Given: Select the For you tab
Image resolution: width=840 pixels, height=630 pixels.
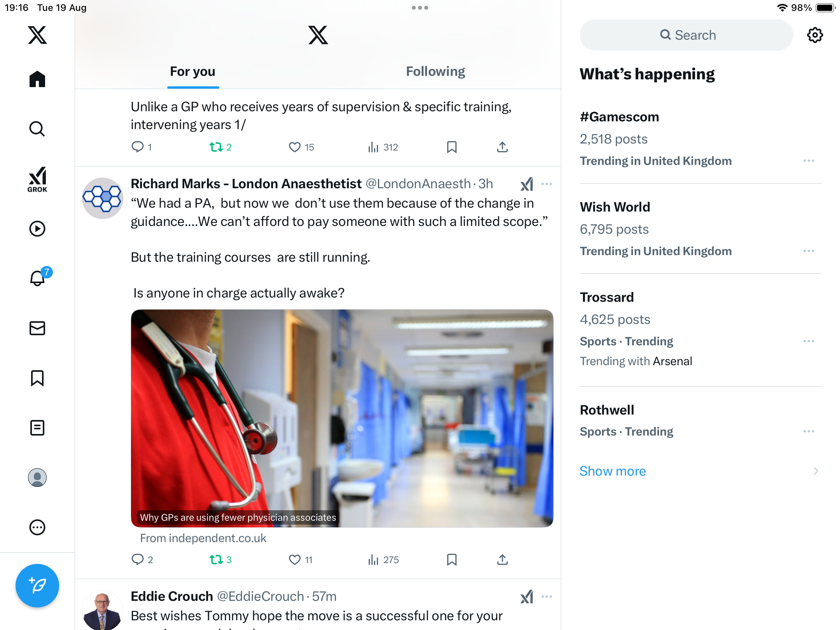Looking at the screenshot, I should pyautogui.click(x=193, y=72).
